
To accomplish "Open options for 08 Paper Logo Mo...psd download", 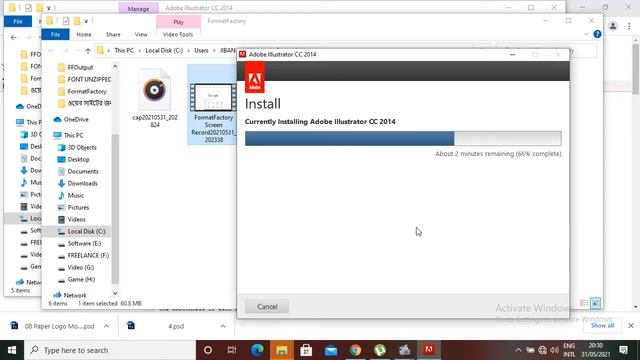I will tap(106, 326).
